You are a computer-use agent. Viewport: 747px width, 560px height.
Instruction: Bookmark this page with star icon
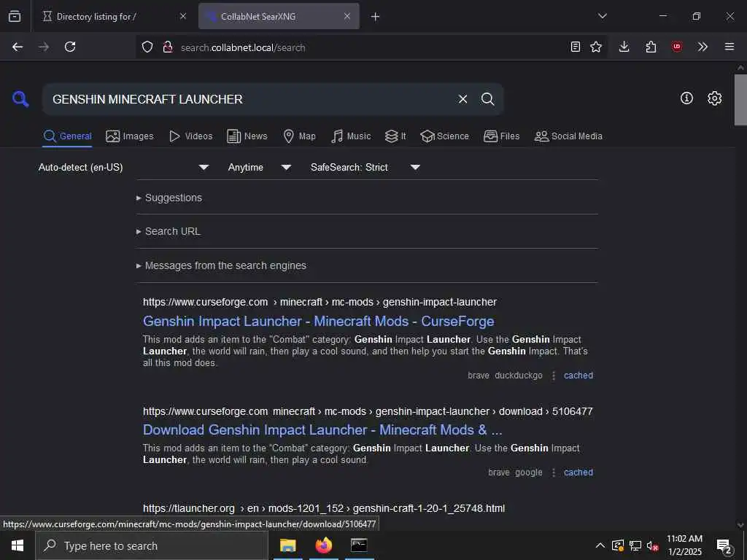pyautogui.click(x=596, y=47)
